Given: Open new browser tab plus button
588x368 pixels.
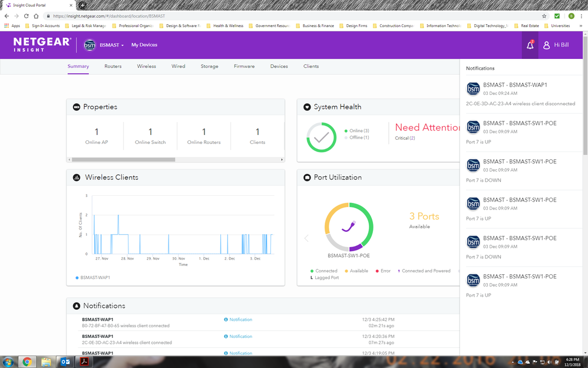Looking at the screenshot, I should (82, 5).
